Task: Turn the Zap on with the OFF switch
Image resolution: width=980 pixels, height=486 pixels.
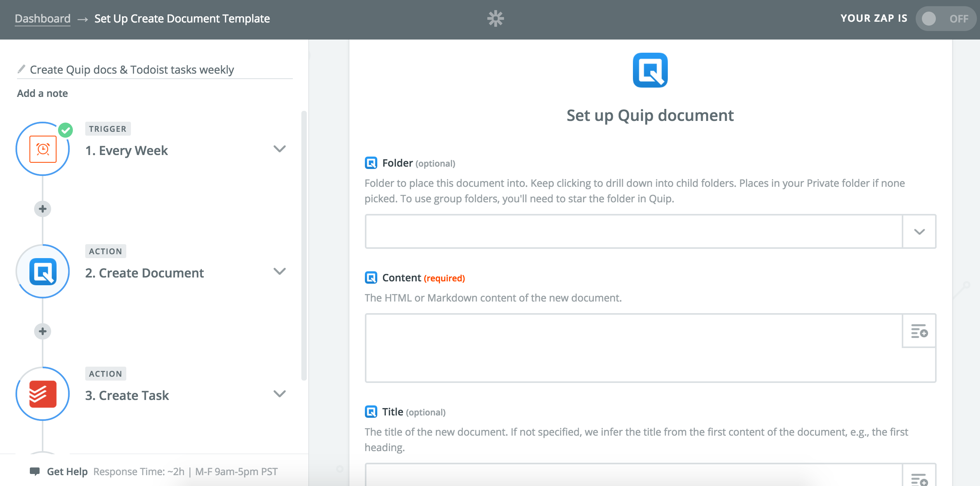Action: click(945, 19)
